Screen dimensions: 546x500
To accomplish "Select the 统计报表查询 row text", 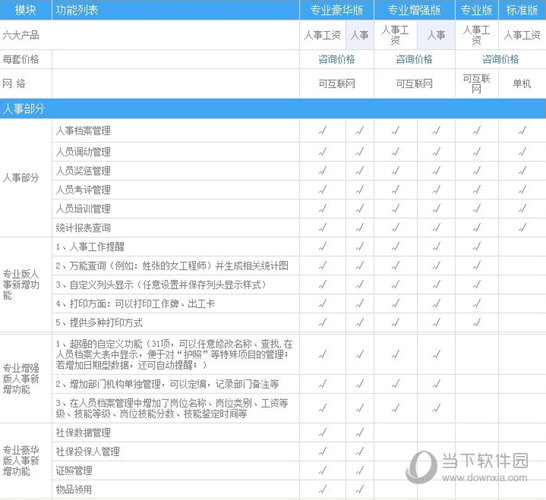I will point(83,228).
